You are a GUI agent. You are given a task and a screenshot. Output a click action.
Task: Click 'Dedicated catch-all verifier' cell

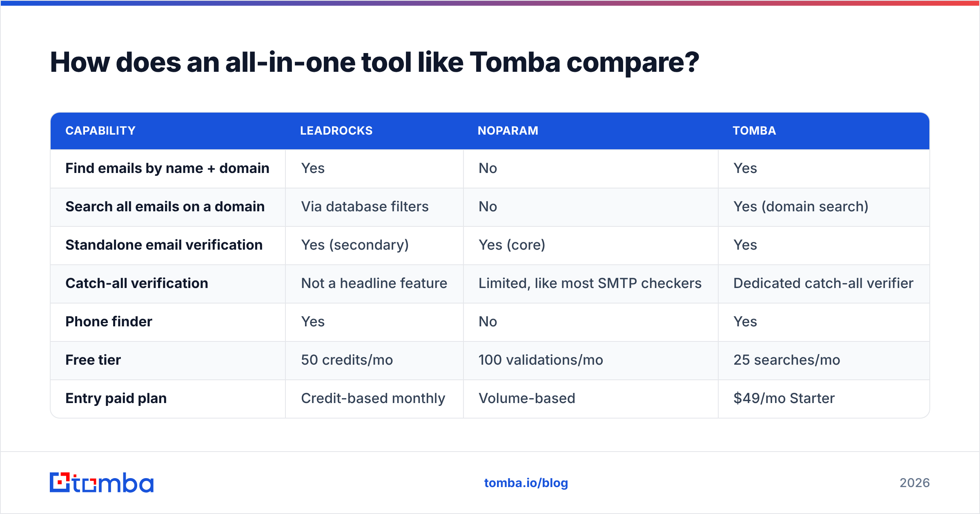tap(823, 283)
